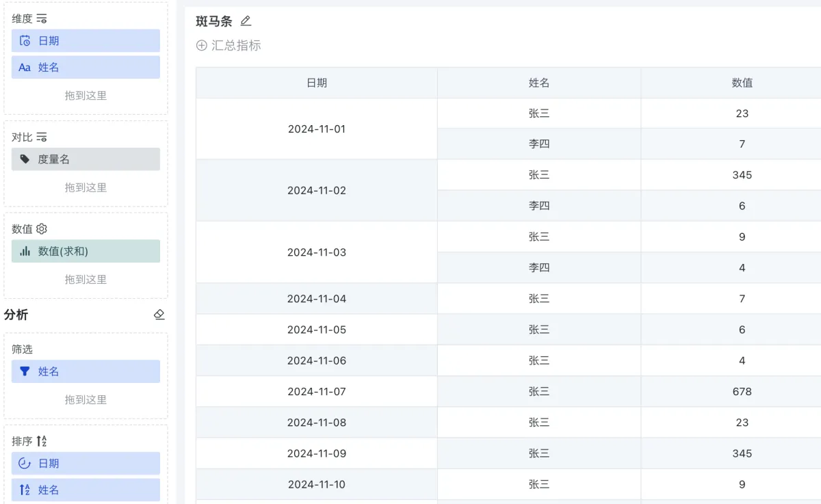This screenshot has width=821, height=504.
Task: Click the 汇总指标 add link
Action: coord(236,46)
